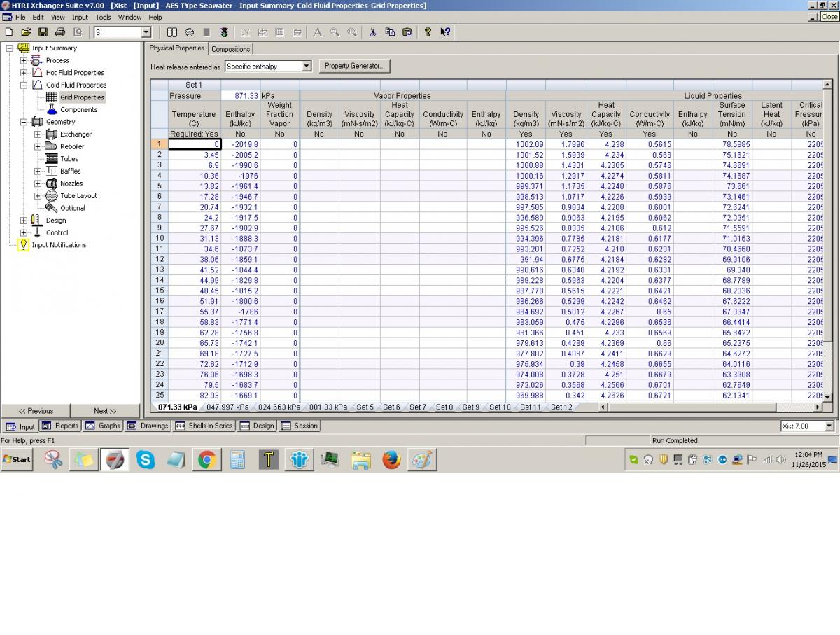Click the Components flask icon
The width and height of the screenshot is (840, 635).
(x=52, y=109)
